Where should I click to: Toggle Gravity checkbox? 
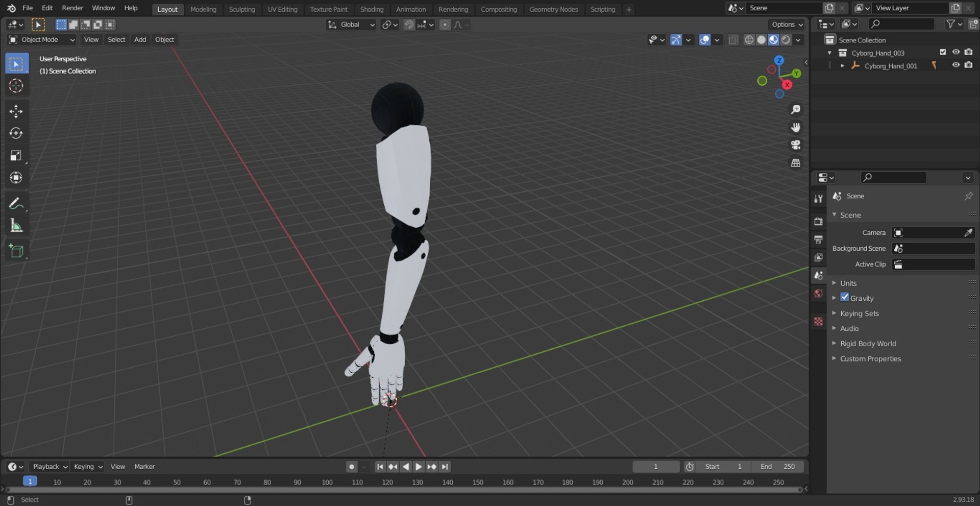coord(845,297)
